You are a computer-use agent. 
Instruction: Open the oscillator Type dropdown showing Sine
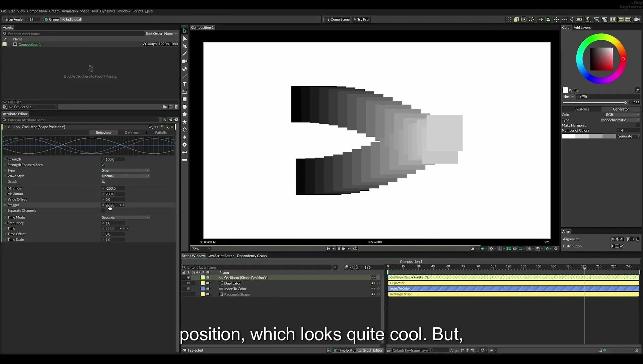tap(125, 170)
